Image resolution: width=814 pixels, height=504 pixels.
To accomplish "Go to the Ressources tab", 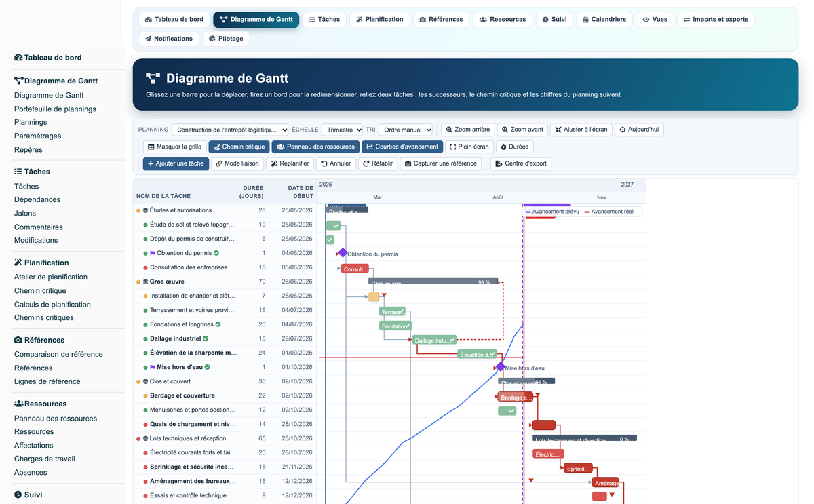I will pyautogui.click(x=503, y=20).
